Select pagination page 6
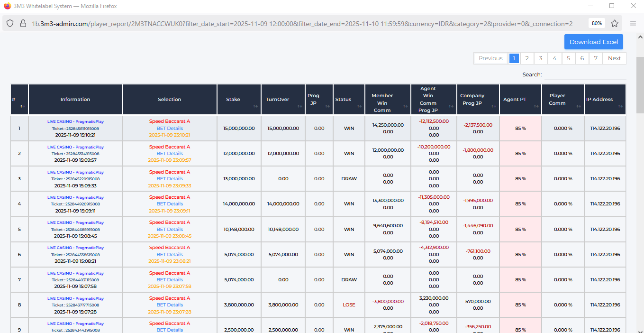The width and height of the screenshot is (644, 333). (x=582, y=58)
